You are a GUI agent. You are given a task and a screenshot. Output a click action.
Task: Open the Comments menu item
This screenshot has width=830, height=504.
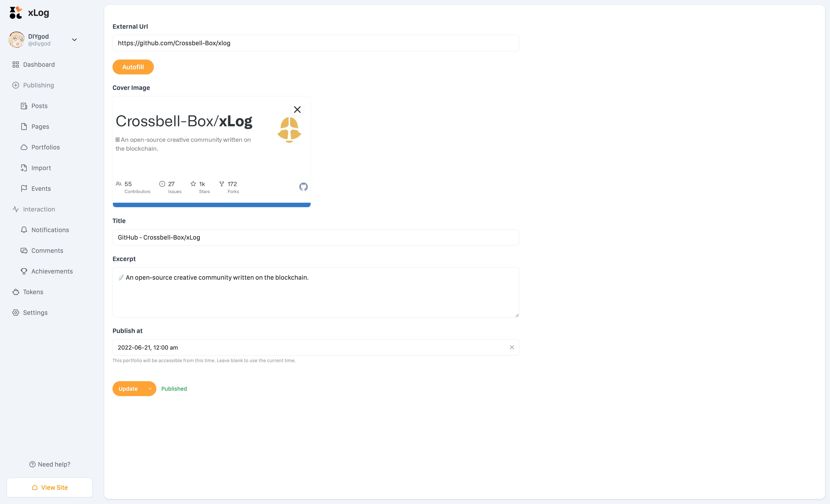(47, 251)
